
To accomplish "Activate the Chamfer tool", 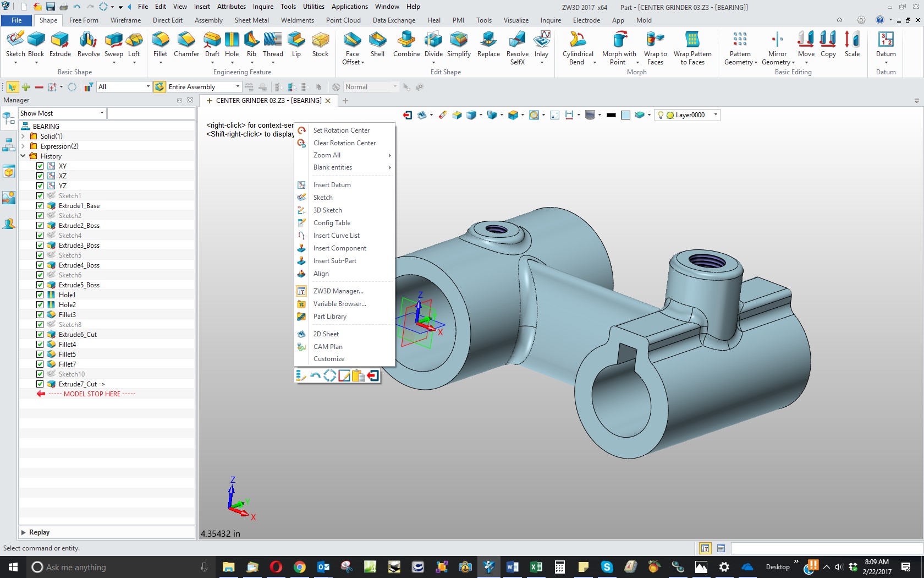I will (x=186, y=44).
